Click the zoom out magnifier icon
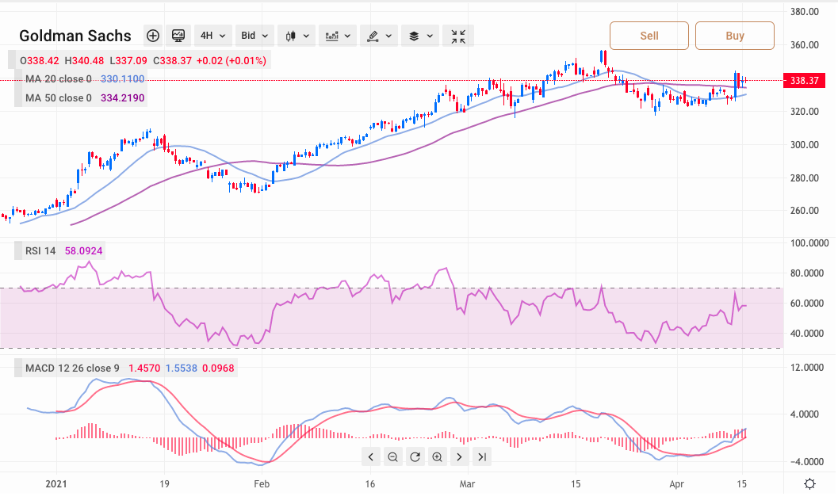 pos(392,457)
